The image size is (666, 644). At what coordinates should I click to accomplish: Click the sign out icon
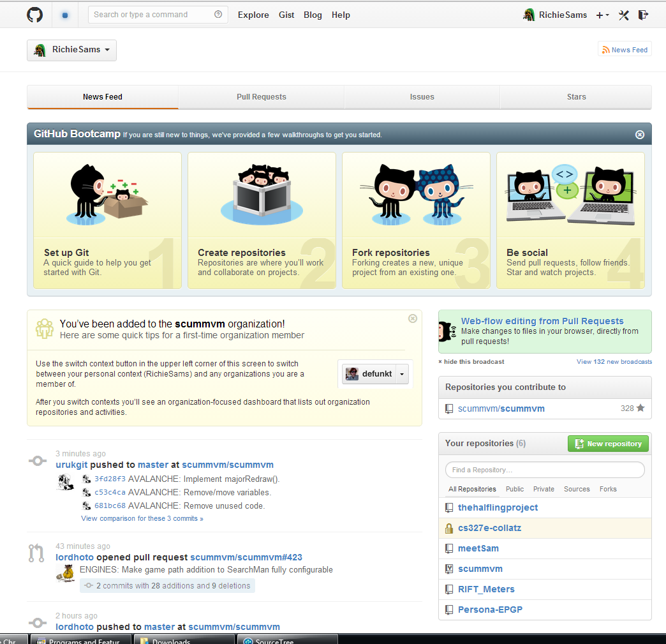(643, 15)
